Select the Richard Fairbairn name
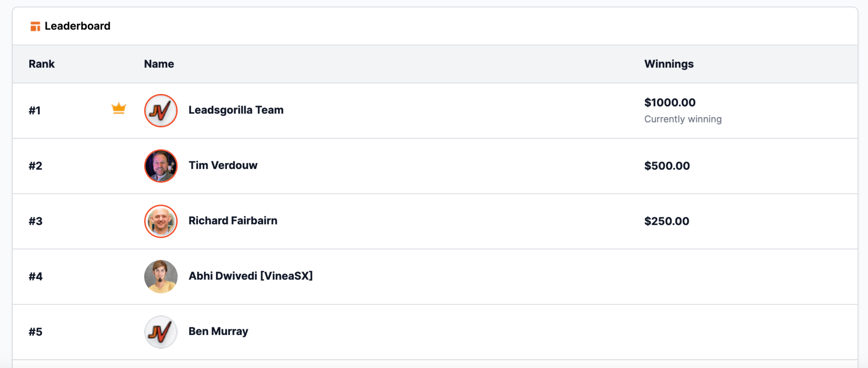The height and width of the screenshot is (368, 868). 233,221
